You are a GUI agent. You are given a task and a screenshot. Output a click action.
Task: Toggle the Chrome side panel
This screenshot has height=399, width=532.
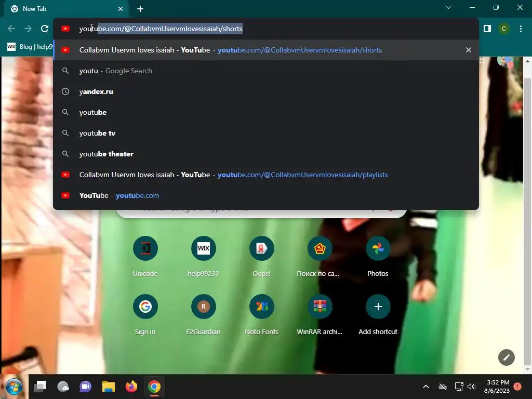coord(487,29)
